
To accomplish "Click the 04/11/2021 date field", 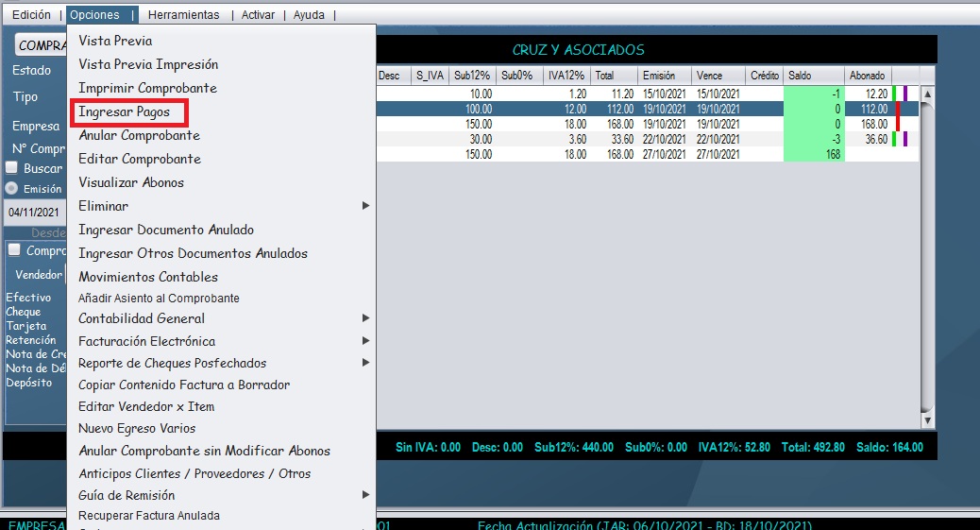I will click(34, 213).
